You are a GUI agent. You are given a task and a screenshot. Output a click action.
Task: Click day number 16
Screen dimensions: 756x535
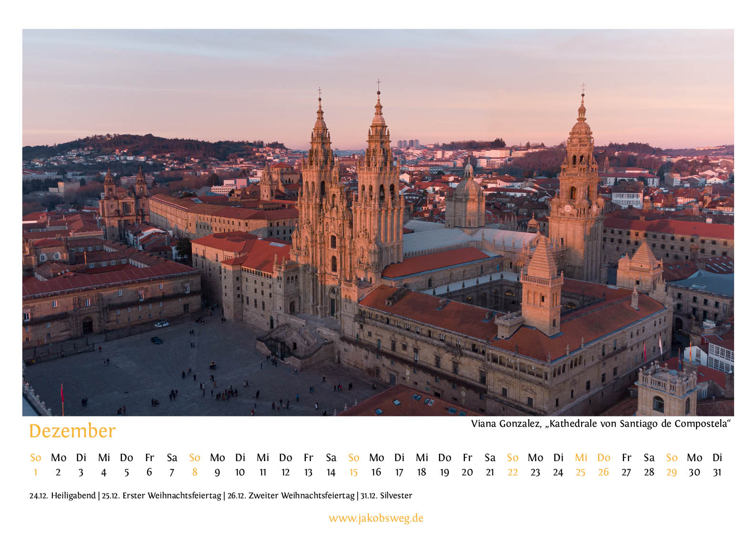click(376, 472)
